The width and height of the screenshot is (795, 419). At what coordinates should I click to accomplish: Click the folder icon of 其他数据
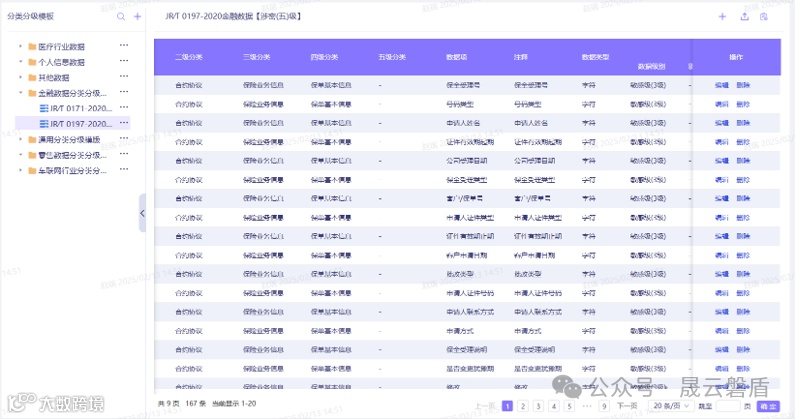[32, 78]
